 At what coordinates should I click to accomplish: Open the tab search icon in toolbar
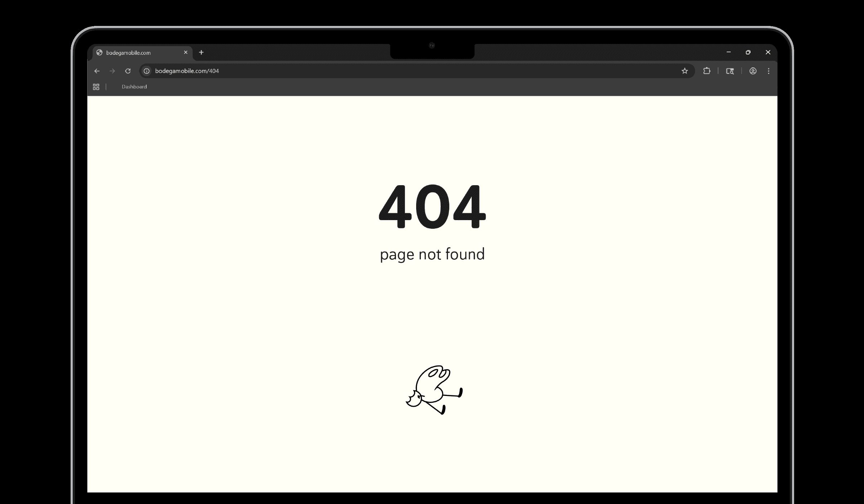click(x=730, y=71)
